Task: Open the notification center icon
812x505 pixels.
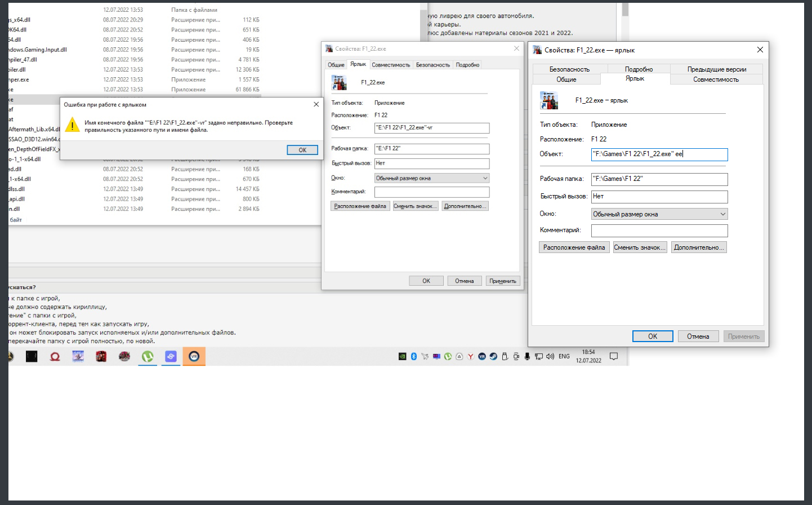Action: pos(614,356)
